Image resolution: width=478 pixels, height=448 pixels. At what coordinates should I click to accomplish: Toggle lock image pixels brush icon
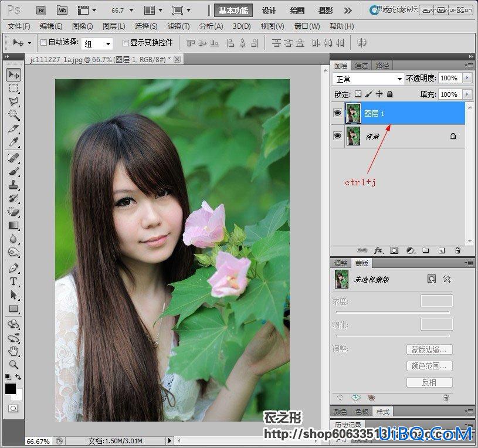pos(368,94)
